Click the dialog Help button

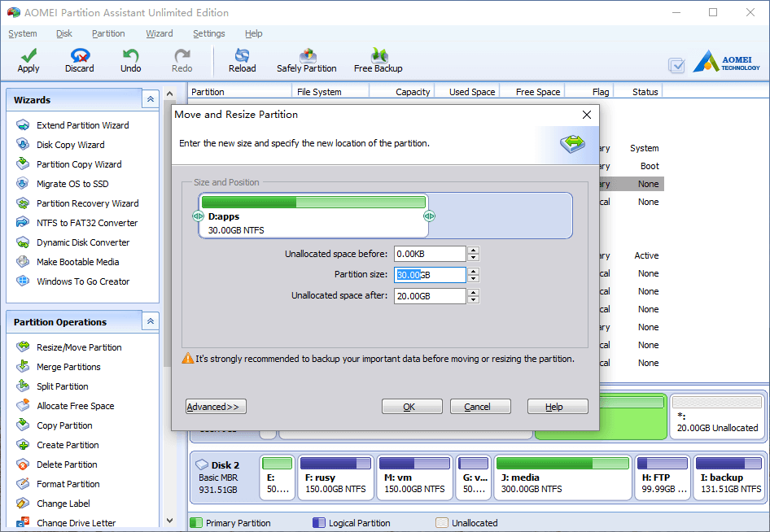click(x=558, y=407)
